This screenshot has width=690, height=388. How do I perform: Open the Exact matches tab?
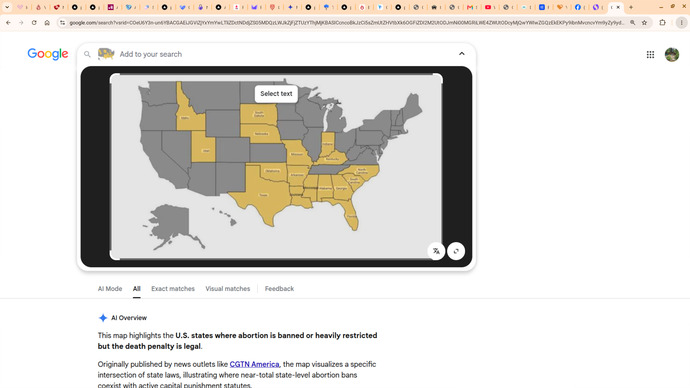173,289
